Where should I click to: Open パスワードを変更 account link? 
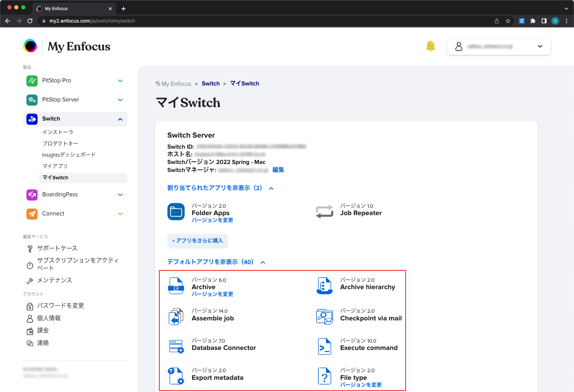point(61,306)
